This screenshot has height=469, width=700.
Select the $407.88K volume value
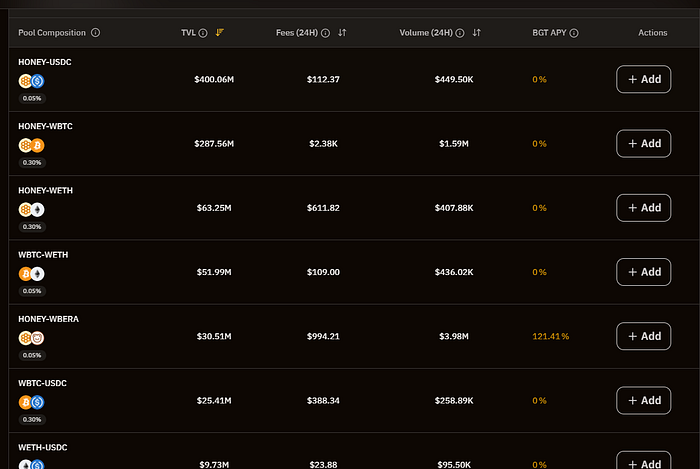(454, 208)
